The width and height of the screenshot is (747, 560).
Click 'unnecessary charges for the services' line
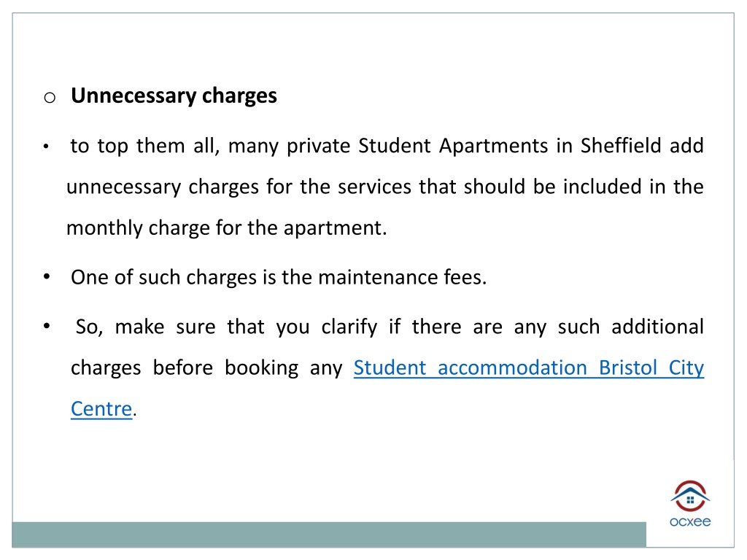pyautogui.click(x=239, y=187)
